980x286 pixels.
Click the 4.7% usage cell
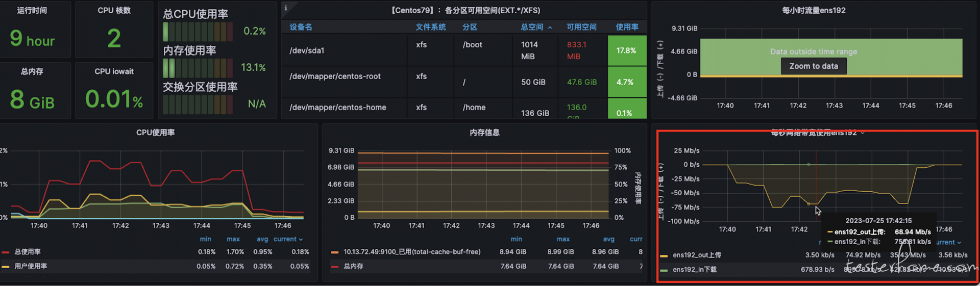(627, 82)
